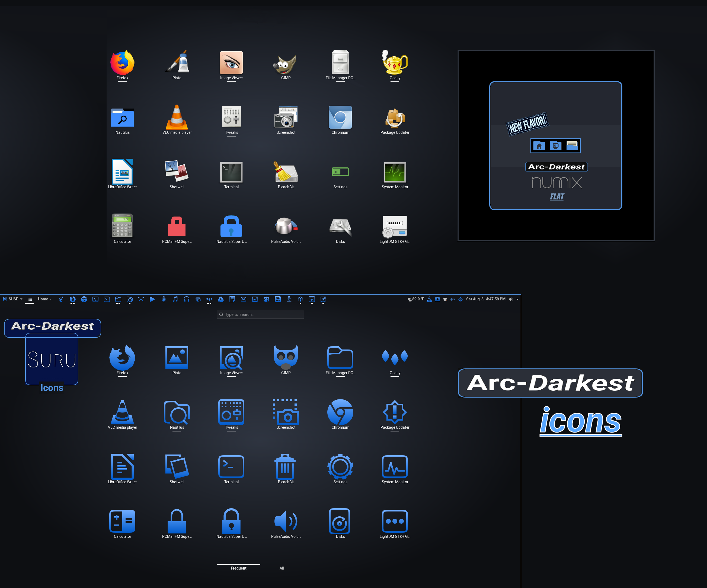Open SUSE menu dropdown
Screen dimensions: 707x588
point(13,299)
